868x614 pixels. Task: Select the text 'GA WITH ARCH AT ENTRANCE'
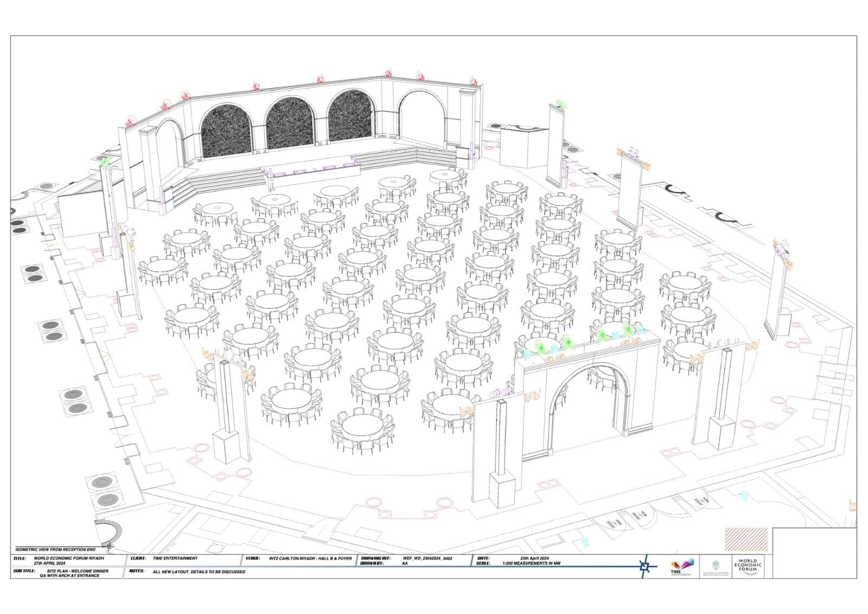coord(69,575)
